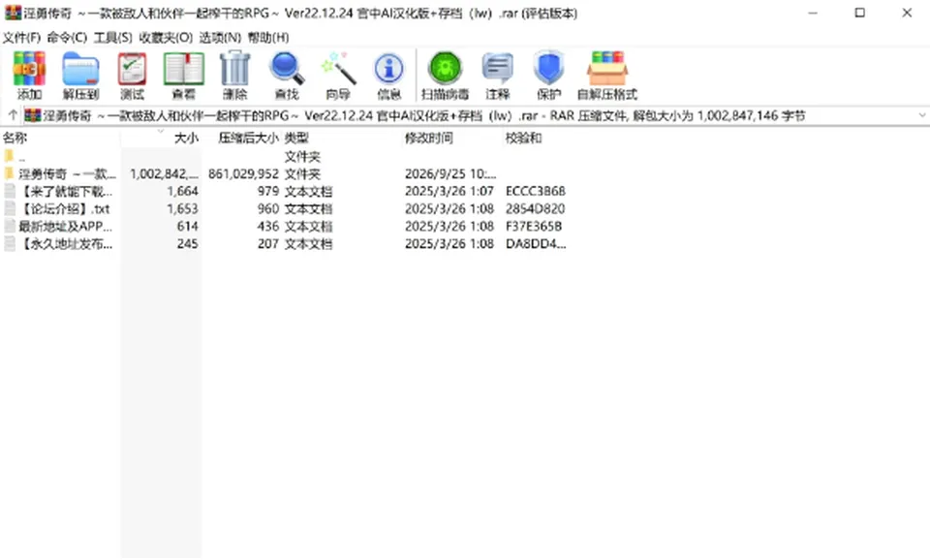Click size value 1,002,842,...
This screenshot has height=560, width=930.
(165, 173)
